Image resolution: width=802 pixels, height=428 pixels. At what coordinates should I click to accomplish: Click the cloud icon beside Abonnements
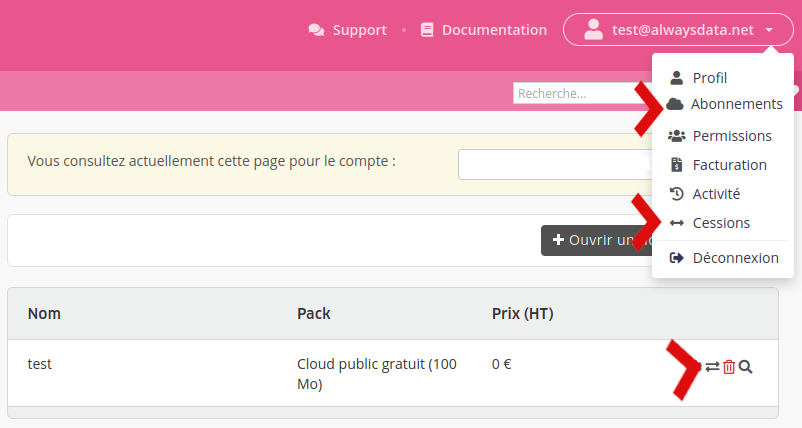(x=676, y=104)
